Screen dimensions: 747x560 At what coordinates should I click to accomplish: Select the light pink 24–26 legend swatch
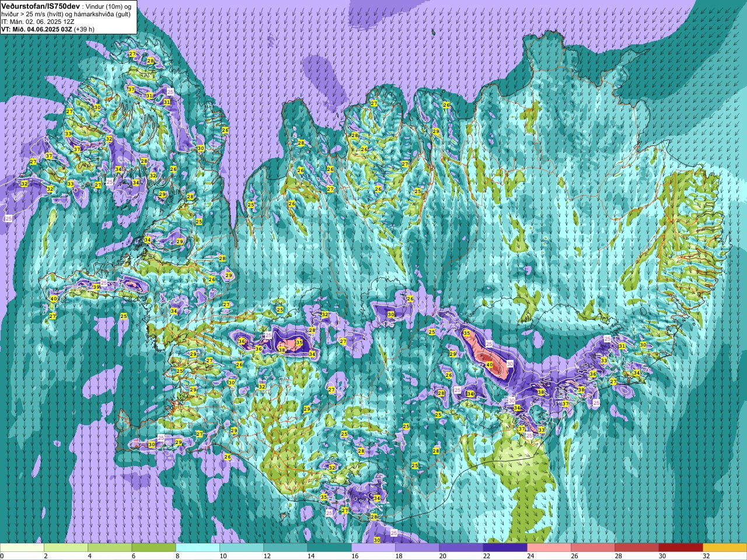(549, 548)
